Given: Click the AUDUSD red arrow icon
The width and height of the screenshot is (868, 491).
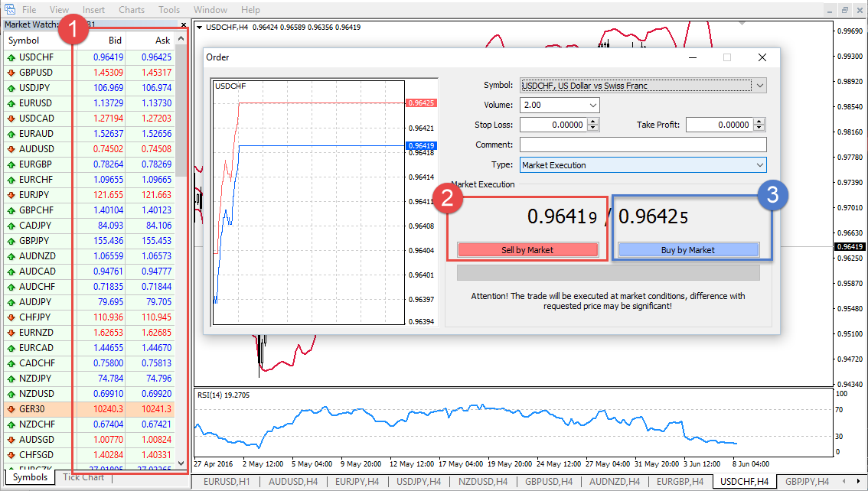Looking at the screenshot, I should [11, 149].
